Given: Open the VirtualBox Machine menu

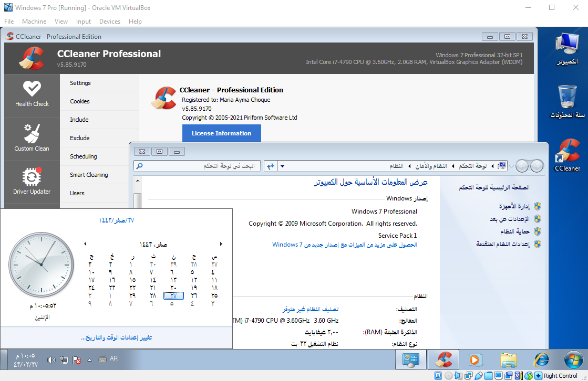Looking at the screenshot, I should [34, 22].
